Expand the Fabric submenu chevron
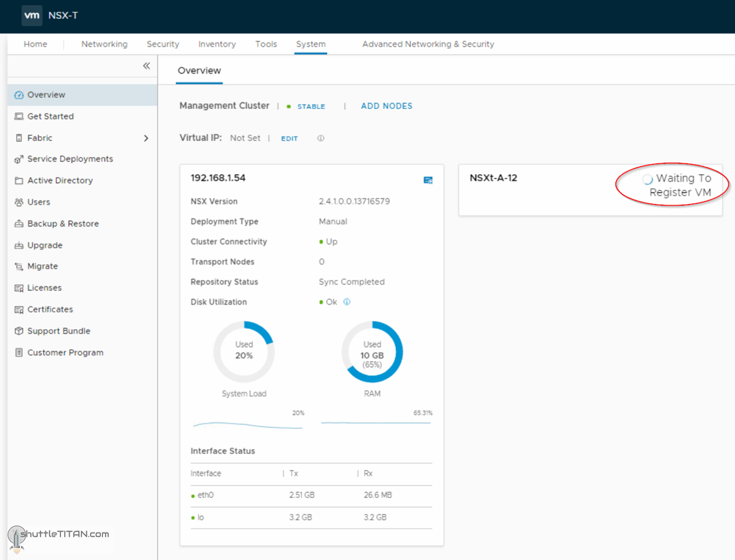 (x=146, y=138)
